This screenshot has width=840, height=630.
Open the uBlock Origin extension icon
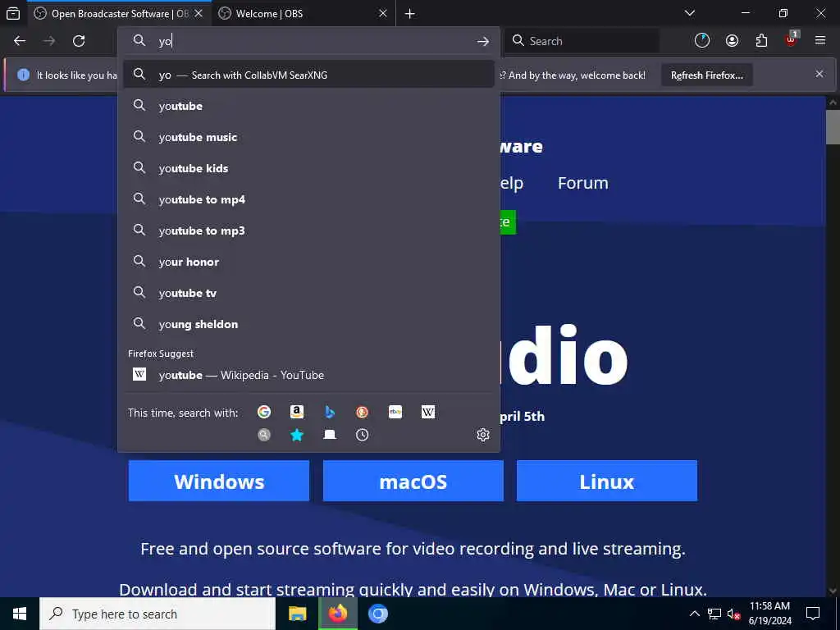coord(792,40)
